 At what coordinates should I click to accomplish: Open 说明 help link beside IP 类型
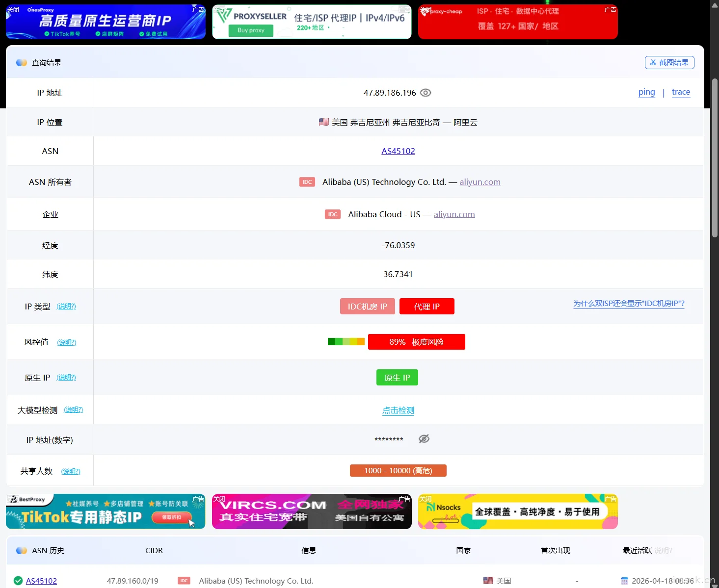(x=66, y=307)
